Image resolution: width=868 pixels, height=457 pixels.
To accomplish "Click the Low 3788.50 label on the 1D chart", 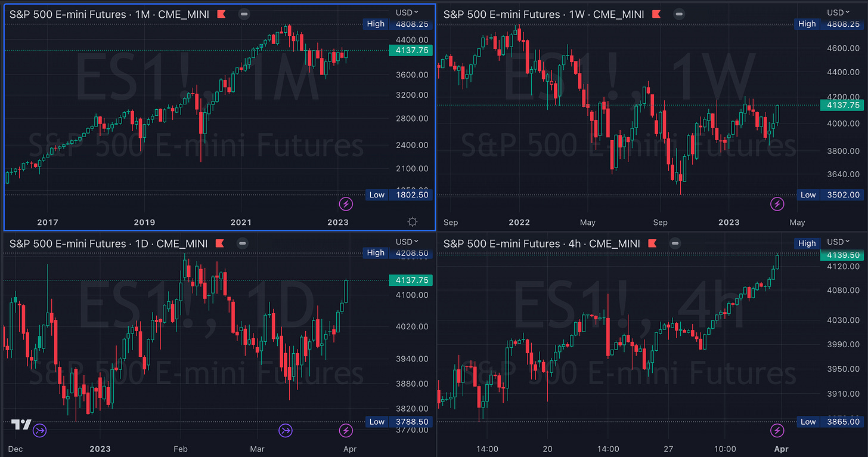I will point(398,421).
